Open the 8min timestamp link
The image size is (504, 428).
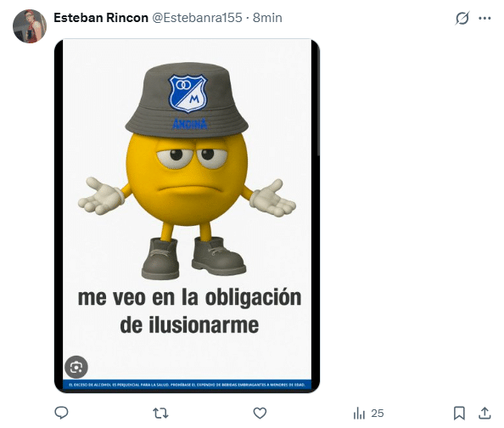click(267, 18)
